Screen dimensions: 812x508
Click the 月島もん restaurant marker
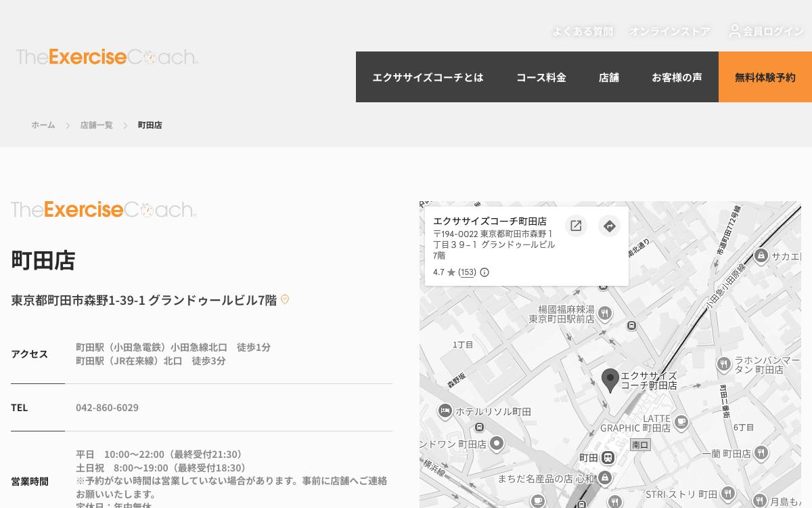(x=760, y=501)
